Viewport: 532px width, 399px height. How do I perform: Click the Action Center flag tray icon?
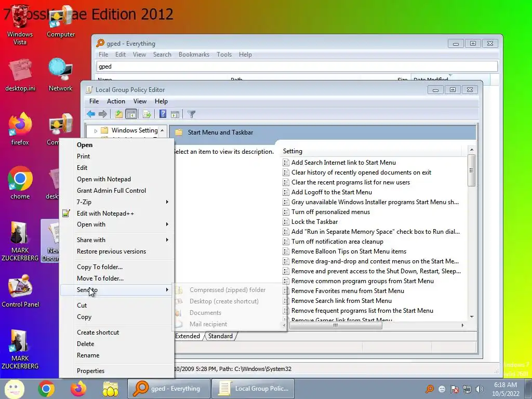point(455,389)
